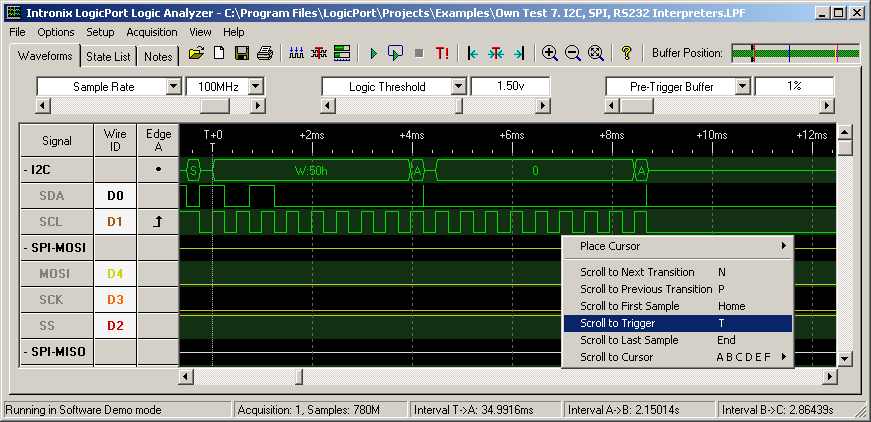The width and height of the screenshot is (871, 422).
Task: Click the Open project folder icon
Action: (197, 53)
